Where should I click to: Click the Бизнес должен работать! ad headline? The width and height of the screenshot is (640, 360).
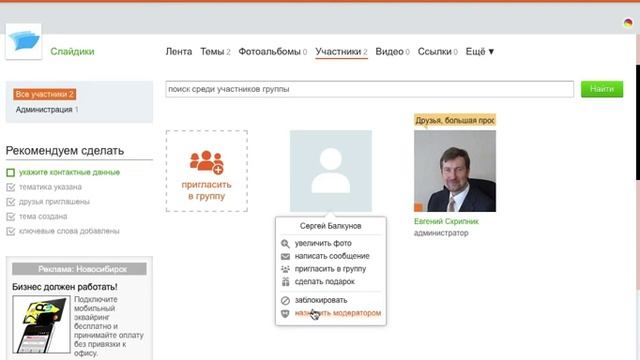pyautogui.click(x=64, y=287)
